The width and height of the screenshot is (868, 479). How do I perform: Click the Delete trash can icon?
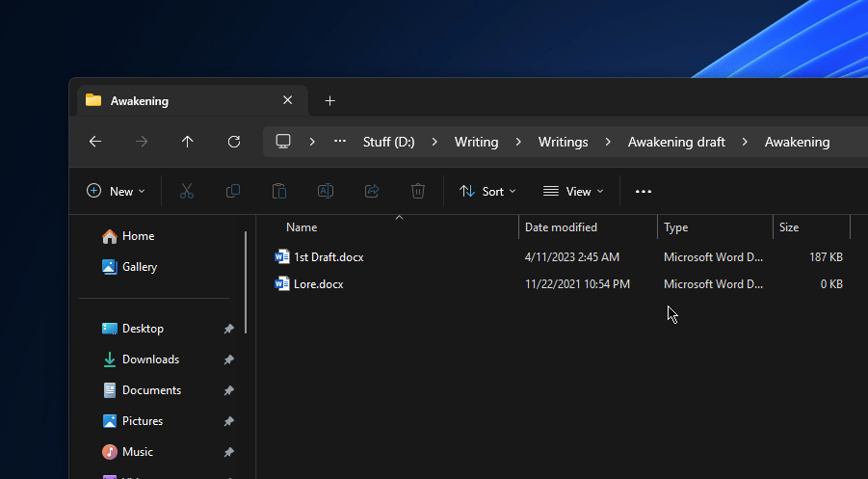(x=418, y=191)
